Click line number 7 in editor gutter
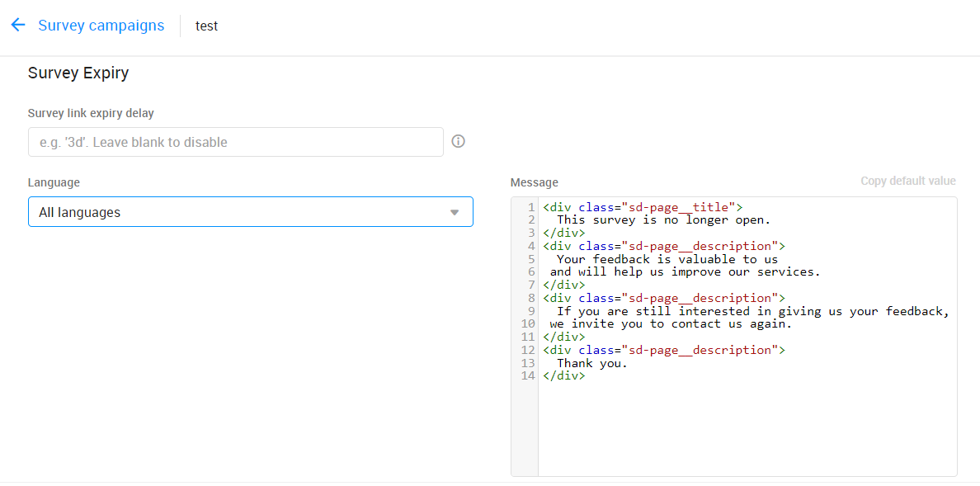The height and width of the screenshot is (486, 980). [x=531, y=285]
